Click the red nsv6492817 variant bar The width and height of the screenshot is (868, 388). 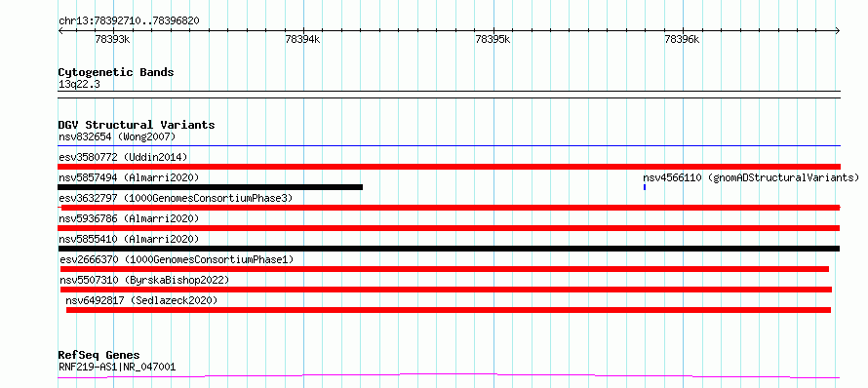(x=449, y=310)
